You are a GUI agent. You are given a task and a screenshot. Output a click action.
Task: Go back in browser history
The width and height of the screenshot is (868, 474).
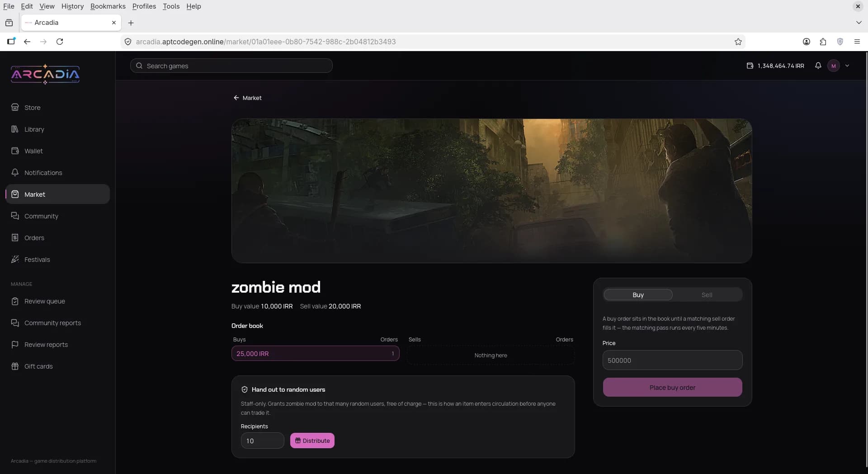tap(27, 42)
